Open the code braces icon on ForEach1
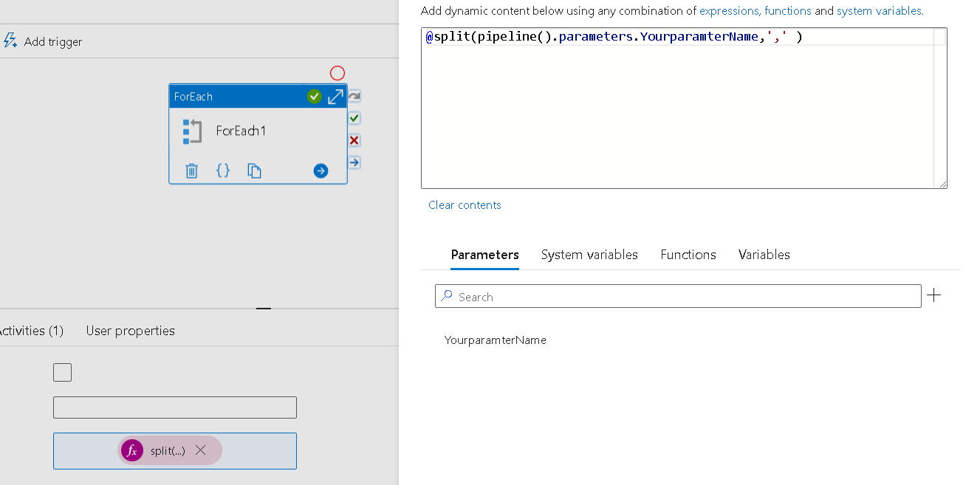This screenshot has width=980, height=485. [223, 171]
